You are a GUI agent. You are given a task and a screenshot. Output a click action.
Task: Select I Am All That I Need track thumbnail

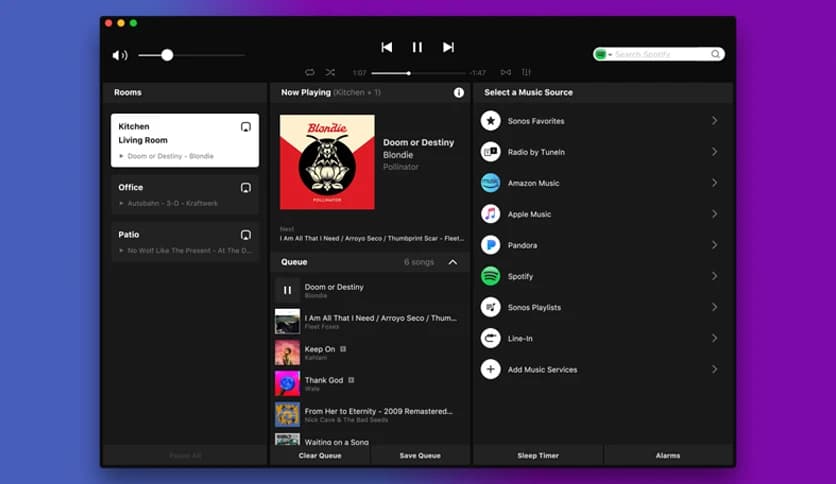click(x=287, y=321)
